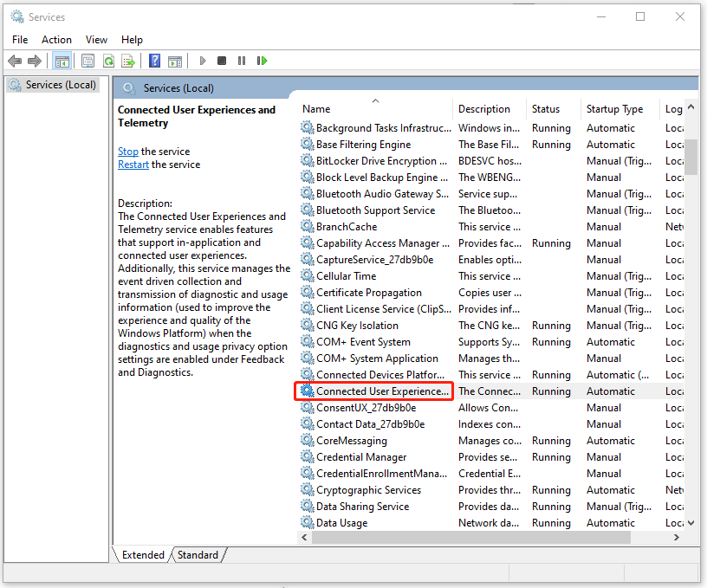
Task: Click the Restart the service link
Action: (x=133, y=165)
